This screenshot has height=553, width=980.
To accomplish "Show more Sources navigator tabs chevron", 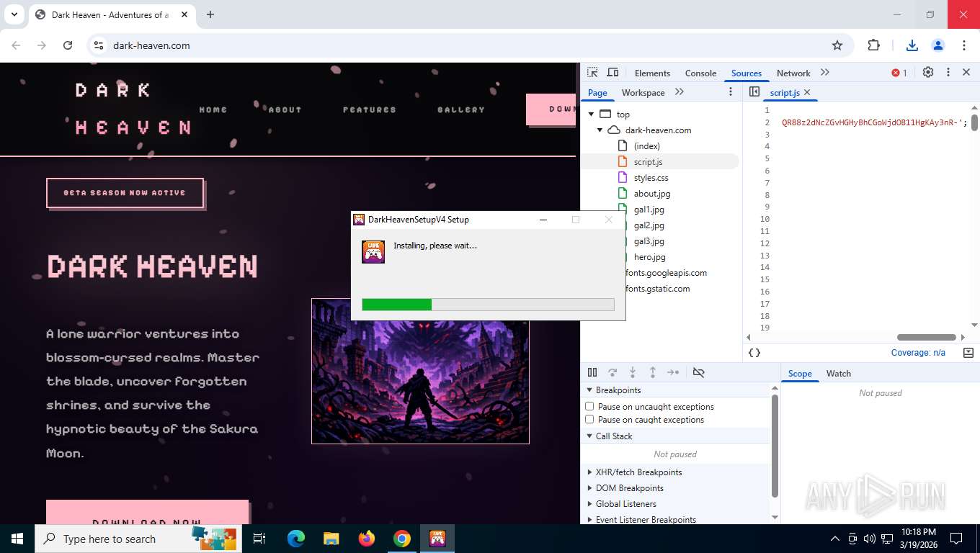I will 679,92.
